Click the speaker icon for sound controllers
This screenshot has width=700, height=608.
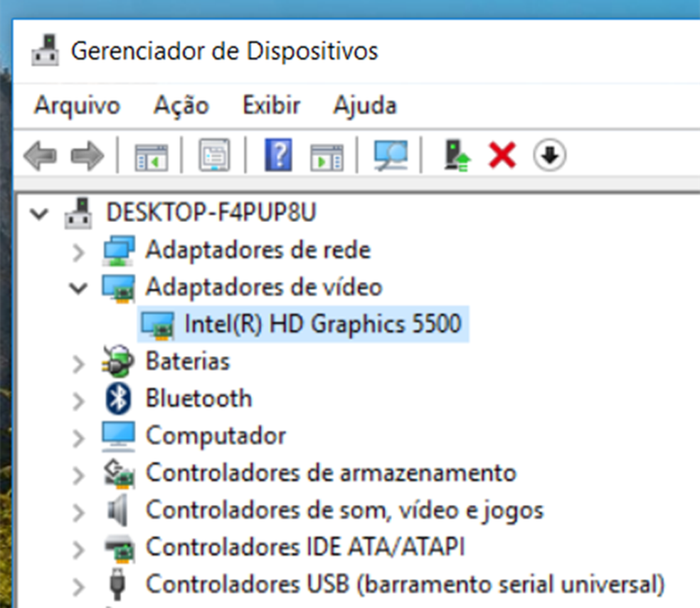(117, 510)
